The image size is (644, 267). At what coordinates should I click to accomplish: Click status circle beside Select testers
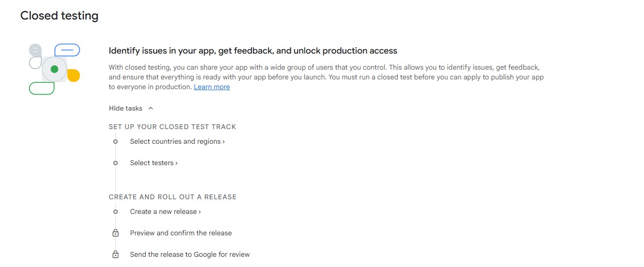115,163
